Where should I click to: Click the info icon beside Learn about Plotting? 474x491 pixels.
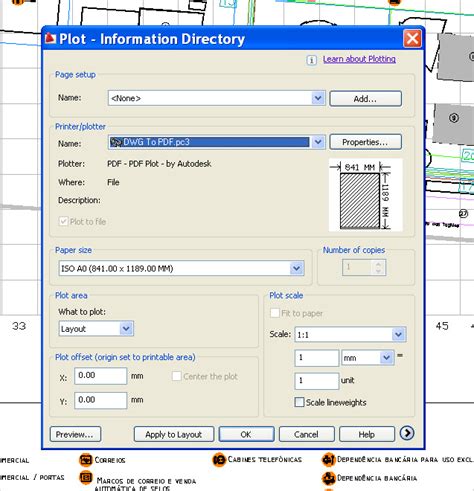311,60
